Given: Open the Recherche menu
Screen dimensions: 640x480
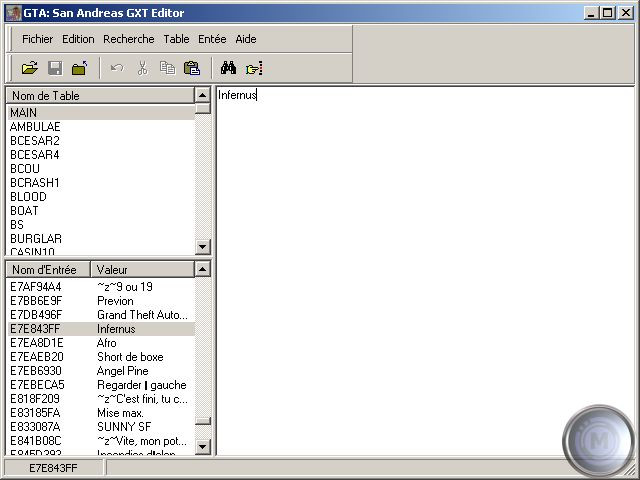Looking at the screenshot, I should click(x=128, y=39).
